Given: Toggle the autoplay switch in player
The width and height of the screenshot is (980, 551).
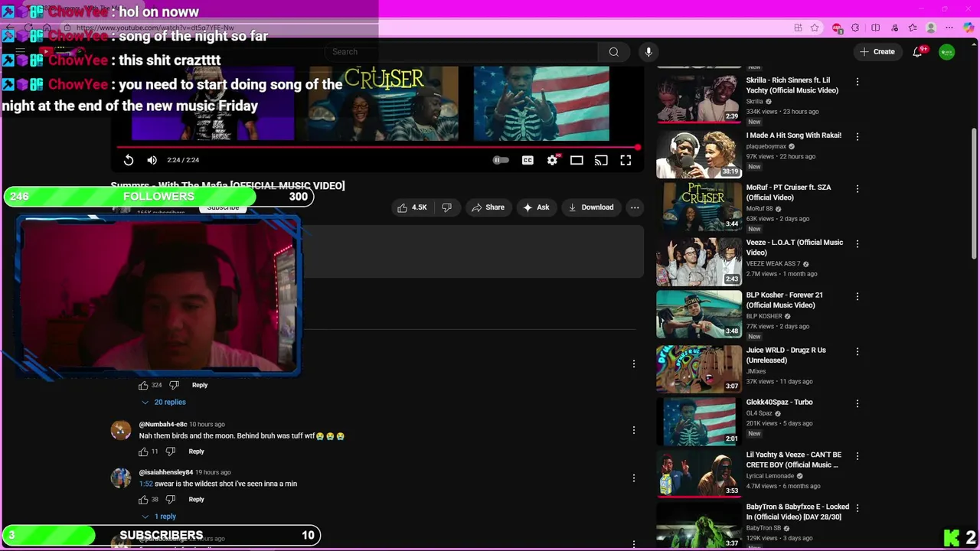Looking at the screenshot, I should pos(500,160).
